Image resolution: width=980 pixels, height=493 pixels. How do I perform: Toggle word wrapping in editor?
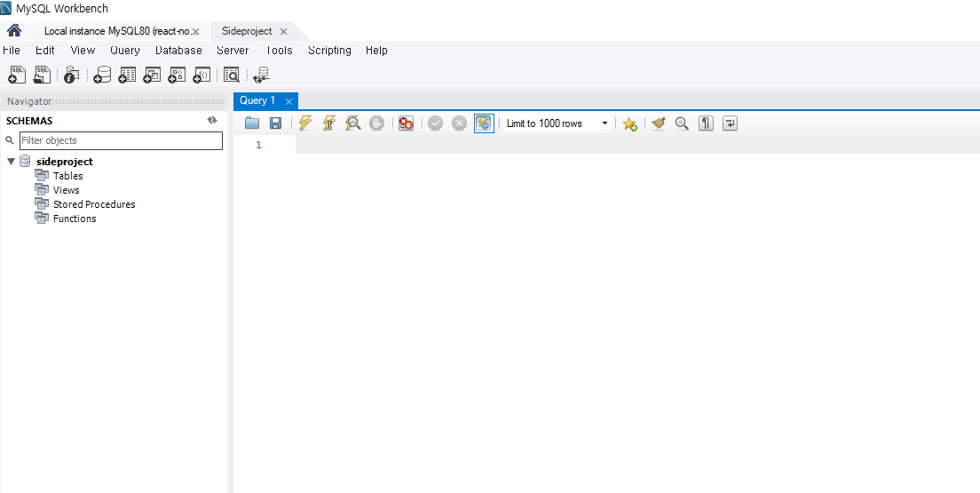click(730, 123)
